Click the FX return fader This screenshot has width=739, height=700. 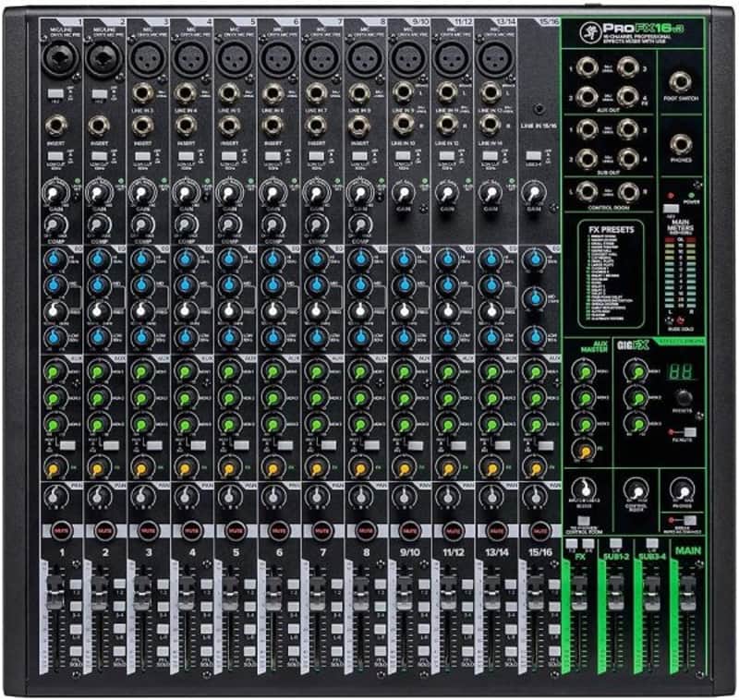pyautogui.click(x=579, y=593)
